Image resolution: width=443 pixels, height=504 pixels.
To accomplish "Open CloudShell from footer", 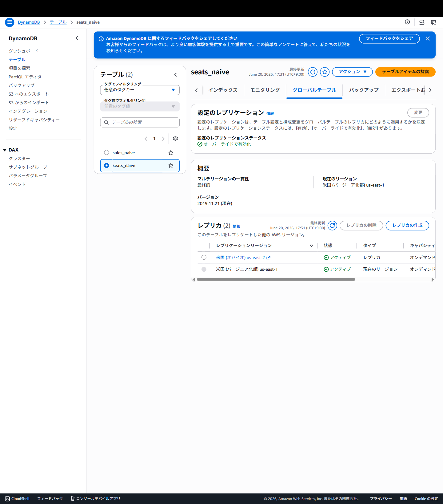I will pyautogui.click(x=17, y=499).
